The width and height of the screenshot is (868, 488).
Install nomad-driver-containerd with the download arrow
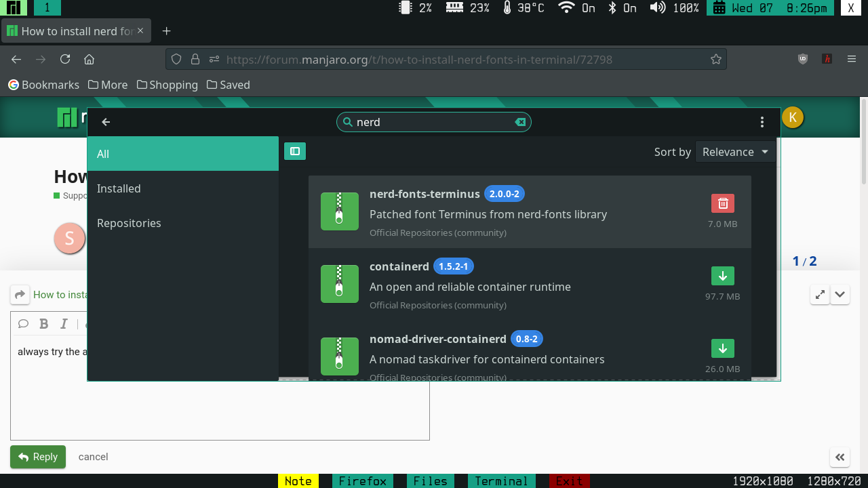(x=722, y=348)
